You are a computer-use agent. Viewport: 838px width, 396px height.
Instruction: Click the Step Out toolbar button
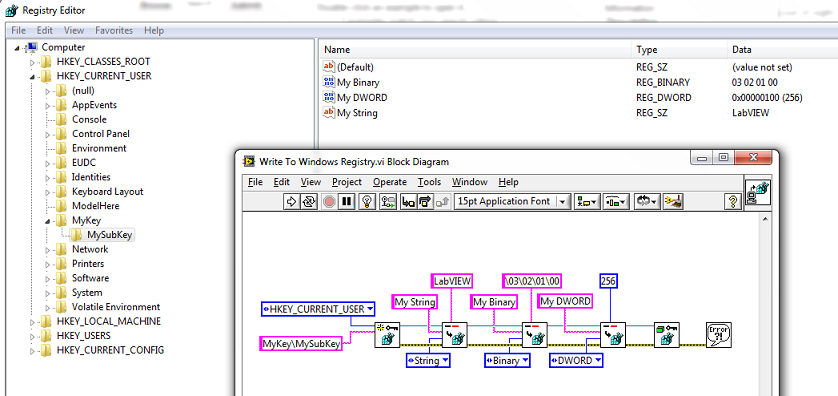coord(442,201)
